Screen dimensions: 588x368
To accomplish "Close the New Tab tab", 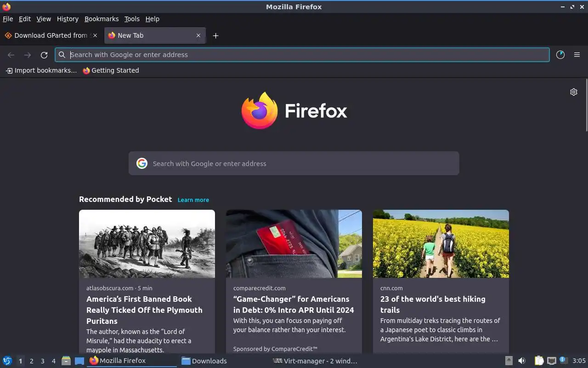I will (198, 35).
